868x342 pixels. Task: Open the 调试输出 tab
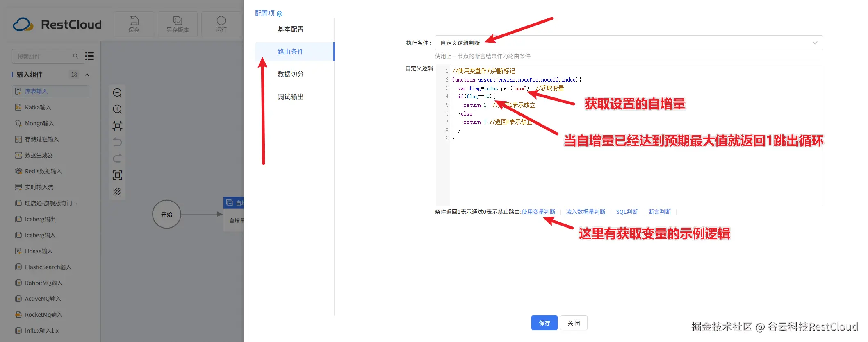[x=290, y=97]
